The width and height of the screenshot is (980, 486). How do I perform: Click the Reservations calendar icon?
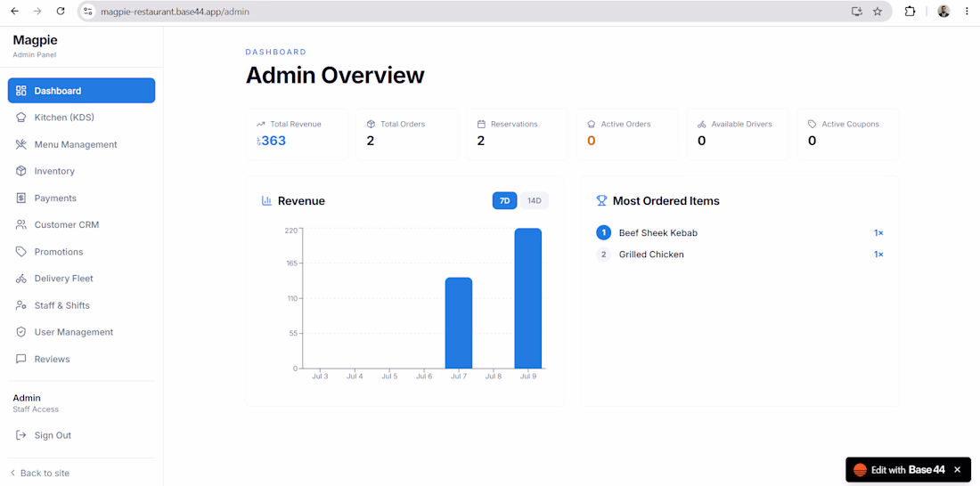[481, 125]
